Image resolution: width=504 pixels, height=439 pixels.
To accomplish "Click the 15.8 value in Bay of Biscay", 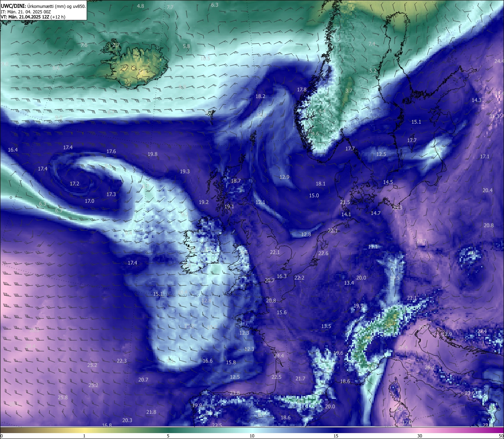I will point(231,362).
